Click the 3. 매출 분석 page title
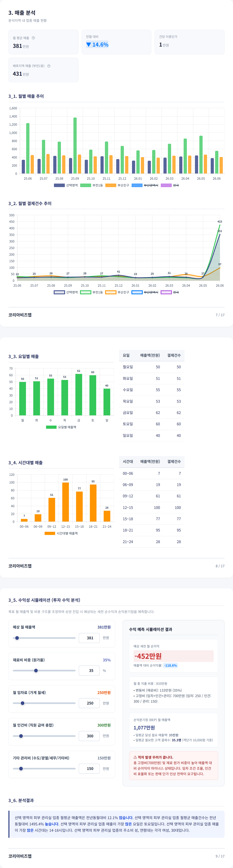This screenshot has width=233, height=868. (22, 13)
